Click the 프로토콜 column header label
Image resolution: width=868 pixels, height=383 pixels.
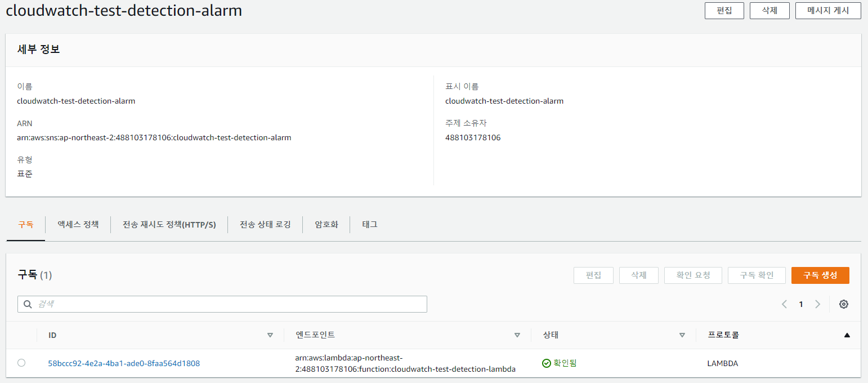click(723, 335)
